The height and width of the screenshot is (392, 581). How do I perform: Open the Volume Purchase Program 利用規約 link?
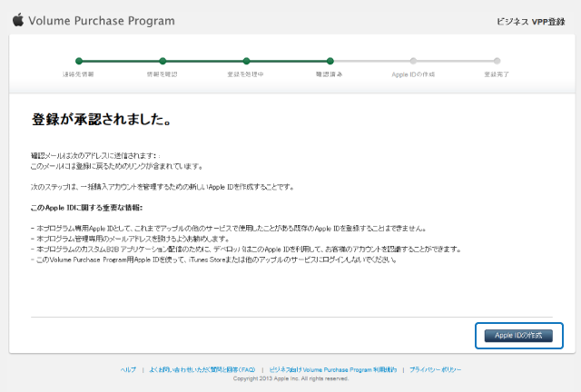coord(332,370)
